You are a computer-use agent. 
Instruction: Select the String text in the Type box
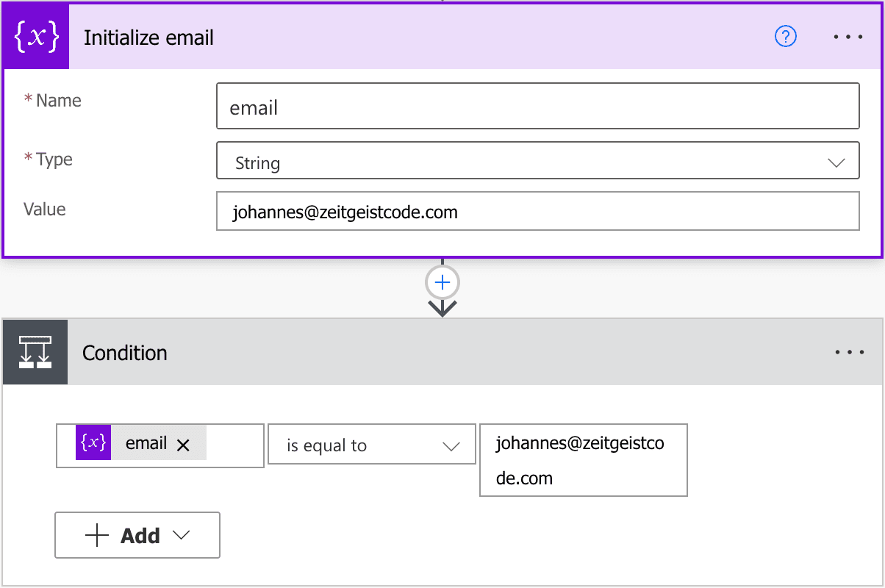[x=259, y=160]
